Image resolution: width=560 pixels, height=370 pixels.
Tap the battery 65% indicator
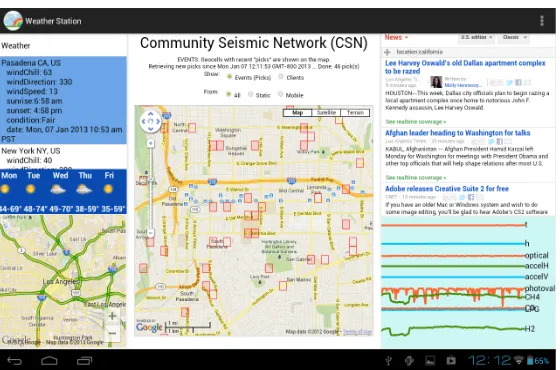pyautogui.click(x=538, y=361)
